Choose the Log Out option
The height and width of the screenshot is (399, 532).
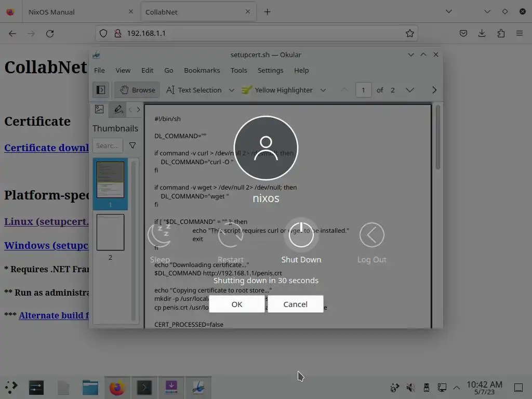371,243
